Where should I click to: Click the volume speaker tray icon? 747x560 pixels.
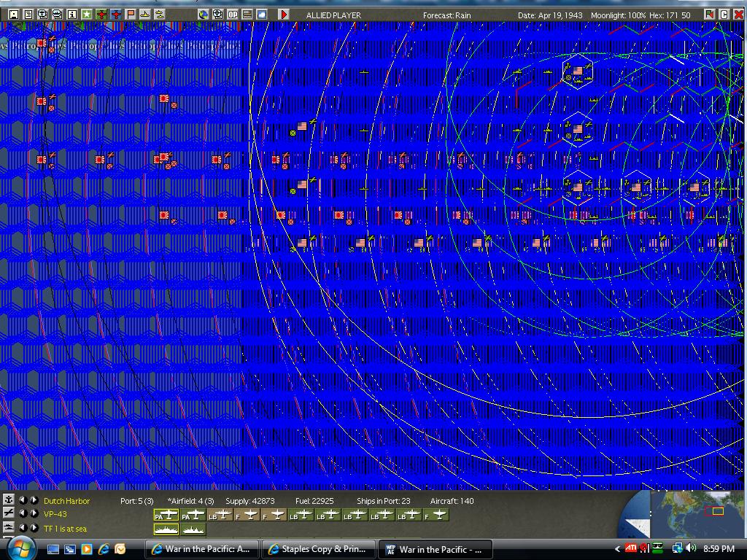point(692,548)
